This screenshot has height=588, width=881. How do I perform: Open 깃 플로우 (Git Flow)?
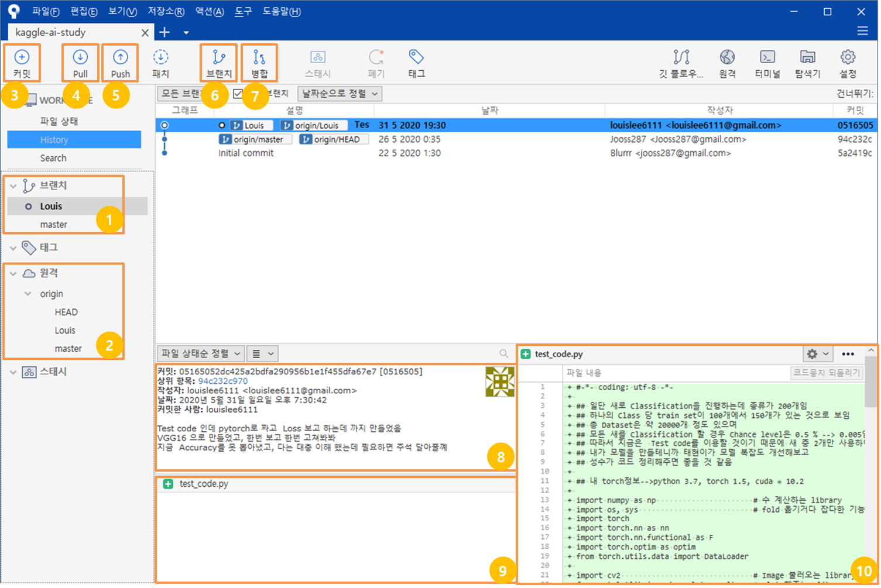(681, 63)
